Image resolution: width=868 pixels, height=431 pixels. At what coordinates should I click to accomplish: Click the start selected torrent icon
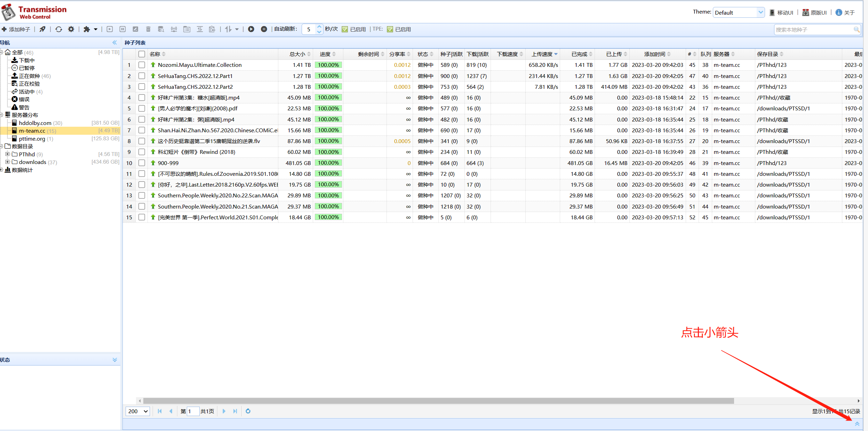pos(110,29)
